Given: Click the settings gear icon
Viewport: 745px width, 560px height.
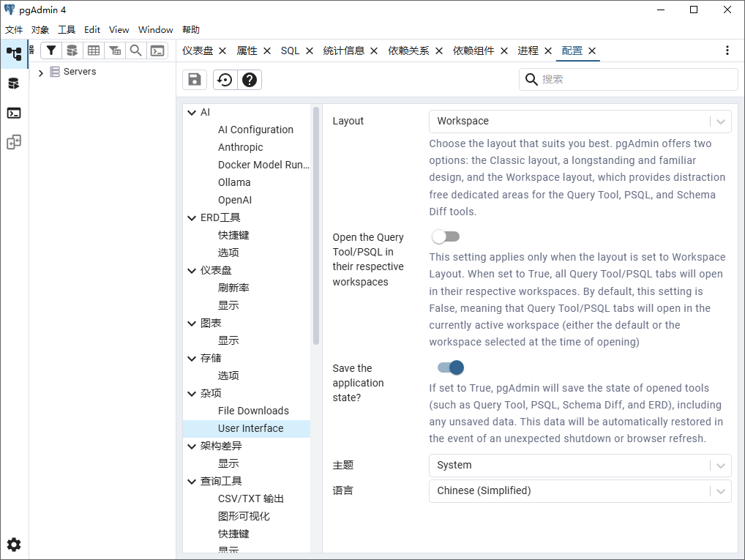Looking at the screenshot, I should point(14,545).
